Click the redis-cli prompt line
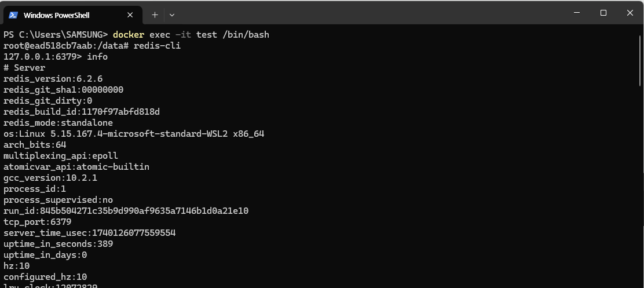This screenshot has height=288, width=644. click(x=92, y=46)
